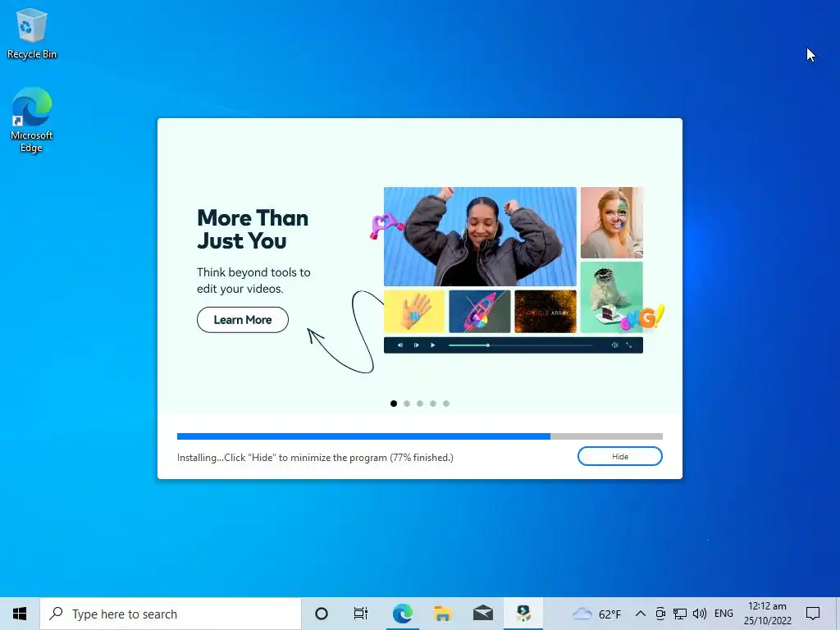
Task: Click the ENG language indicator
Action: point(724,614)
